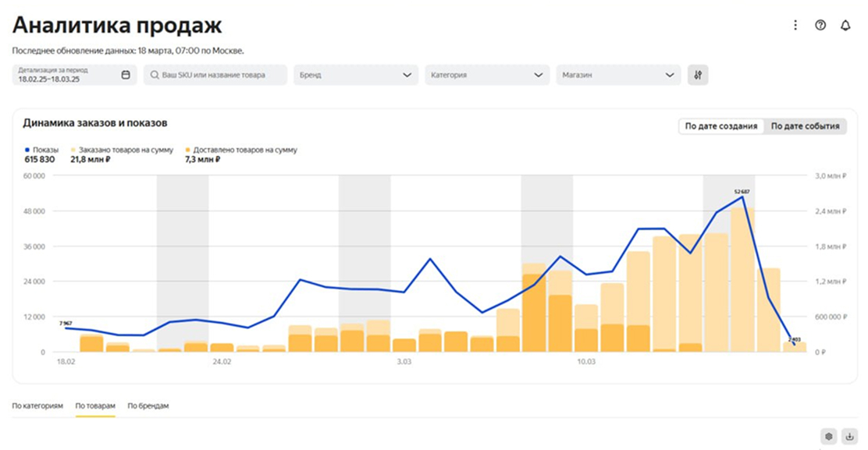This screenshot has height=450, width=868.
Task: Select the "По товарам" tab
Action: (95, 406)
